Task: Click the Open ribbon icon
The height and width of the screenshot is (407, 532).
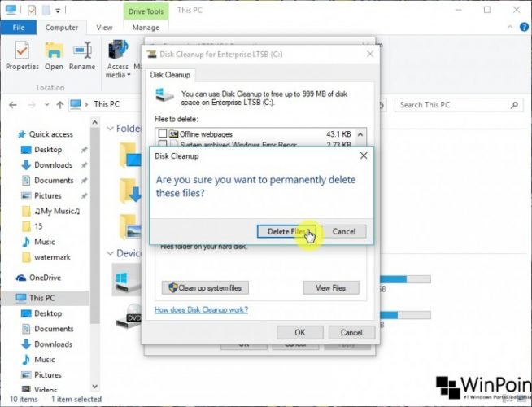Action: [x=54, y=56]
